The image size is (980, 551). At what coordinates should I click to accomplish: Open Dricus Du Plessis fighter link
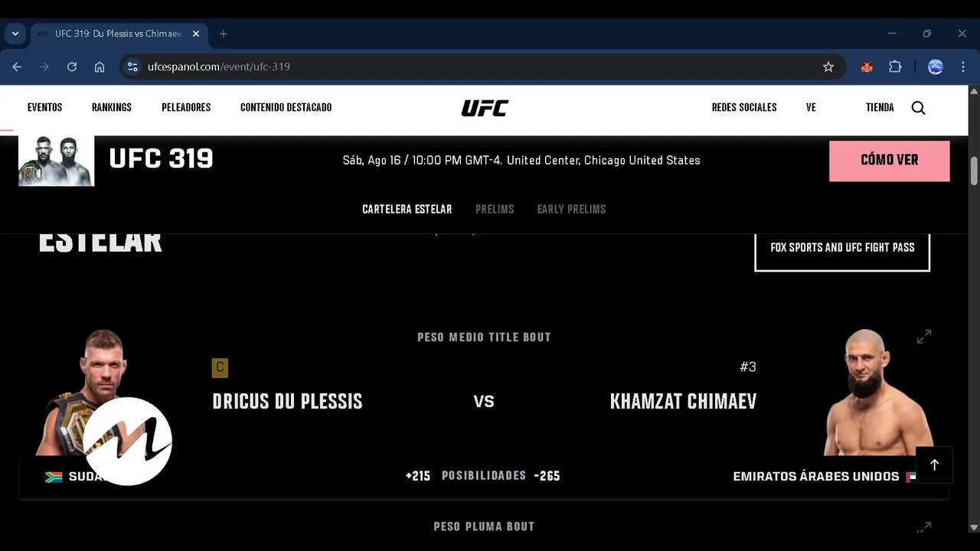point(287,402)
